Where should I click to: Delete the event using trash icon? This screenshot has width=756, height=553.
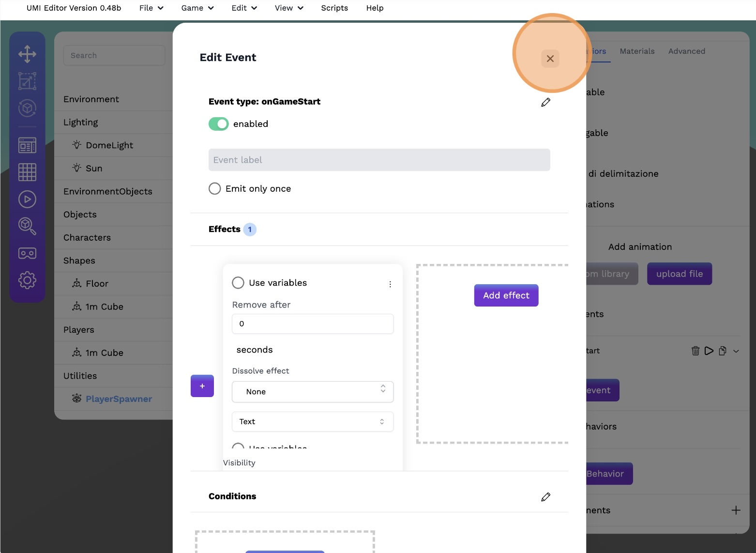coord(695,351)
